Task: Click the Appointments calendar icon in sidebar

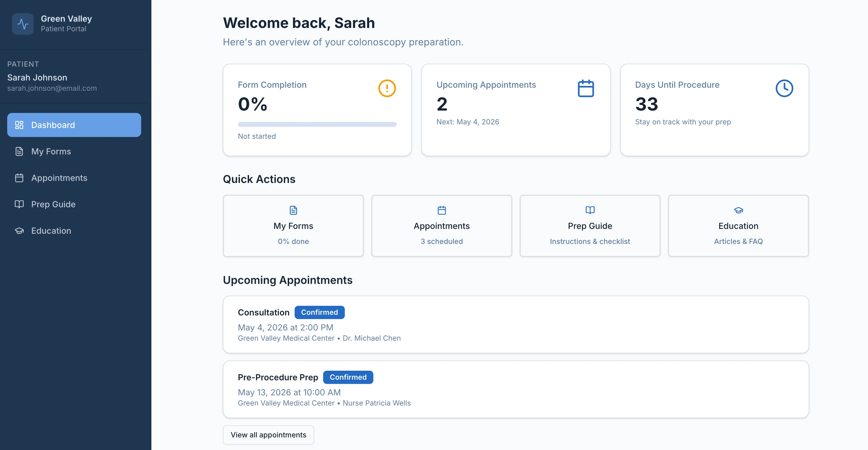Action: tap(19, 178)
